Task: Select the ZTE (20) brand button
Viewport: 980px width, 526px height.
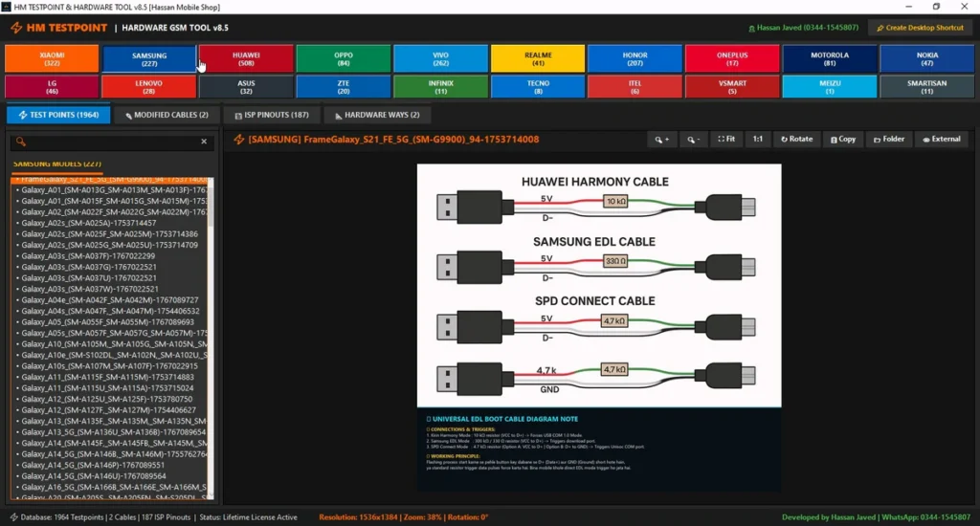Action: (344, 87)
